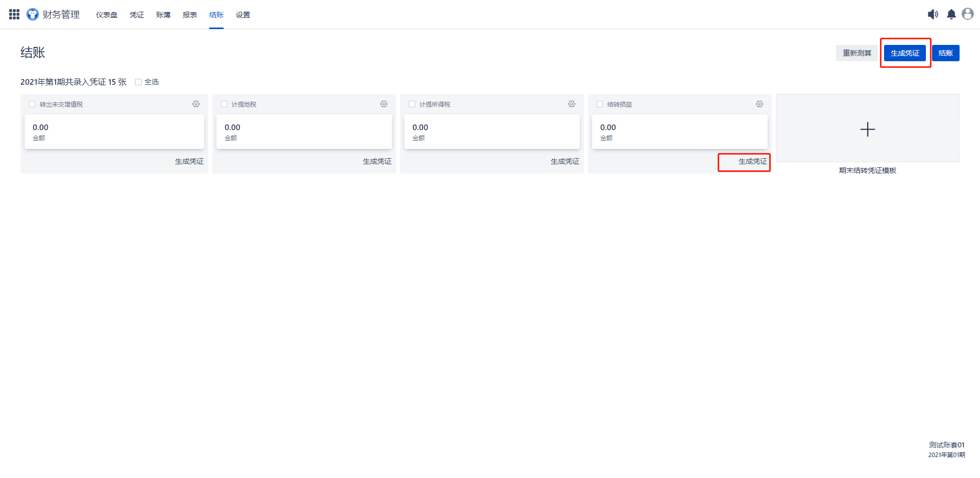This screenshot has height=478, width=980.
Task: Click the 2021年第01期 period text
Action: (947, 455)
